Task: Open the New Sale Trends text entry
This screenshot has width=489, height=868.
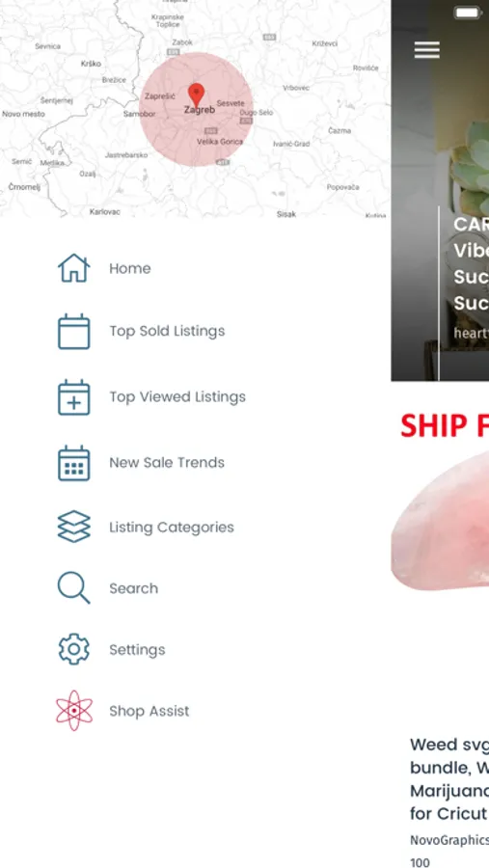Action: (167, 463)
